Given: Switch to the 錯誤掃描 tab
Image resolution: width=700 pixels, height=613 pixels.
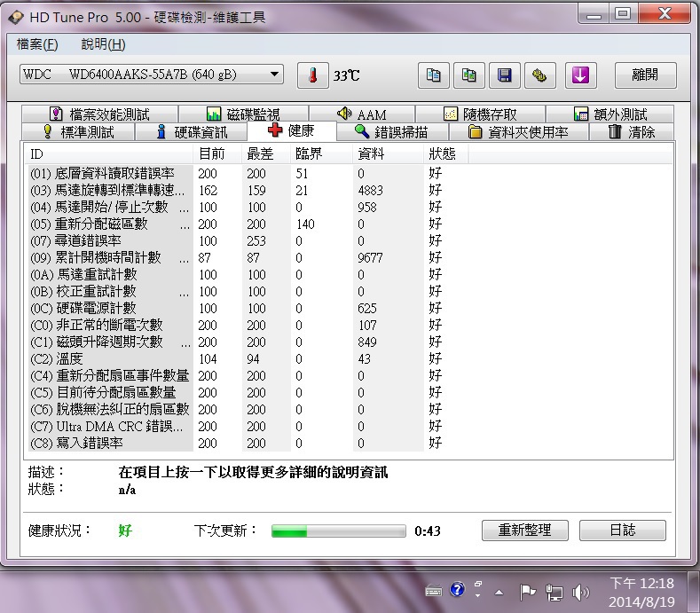Looking at the screenshot, I should (391, 131).
